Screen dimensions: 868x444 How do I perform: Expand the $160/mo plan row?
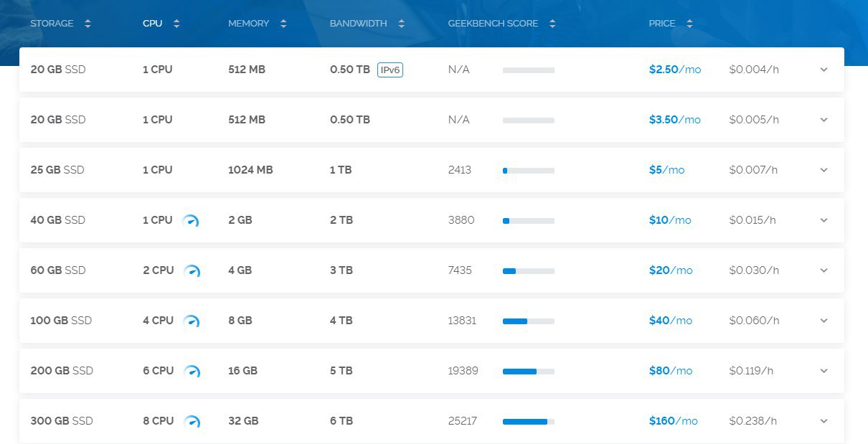point(824,421)
